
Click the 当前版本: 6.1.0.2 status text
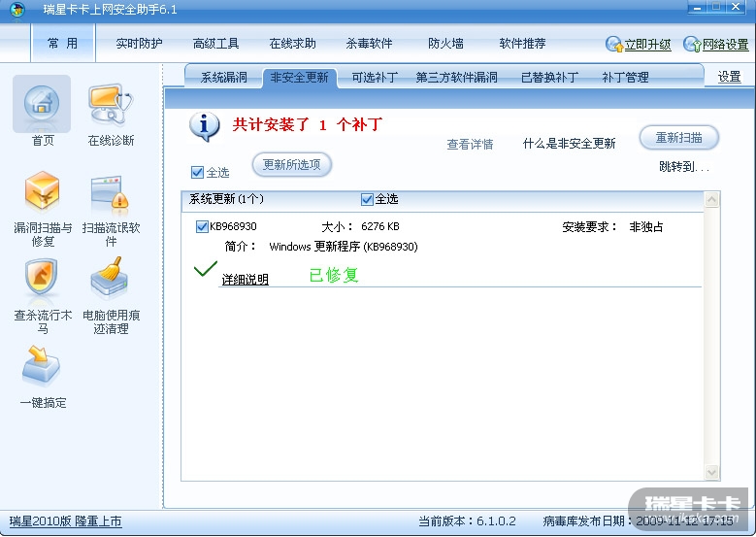click(x=467, y=521)
